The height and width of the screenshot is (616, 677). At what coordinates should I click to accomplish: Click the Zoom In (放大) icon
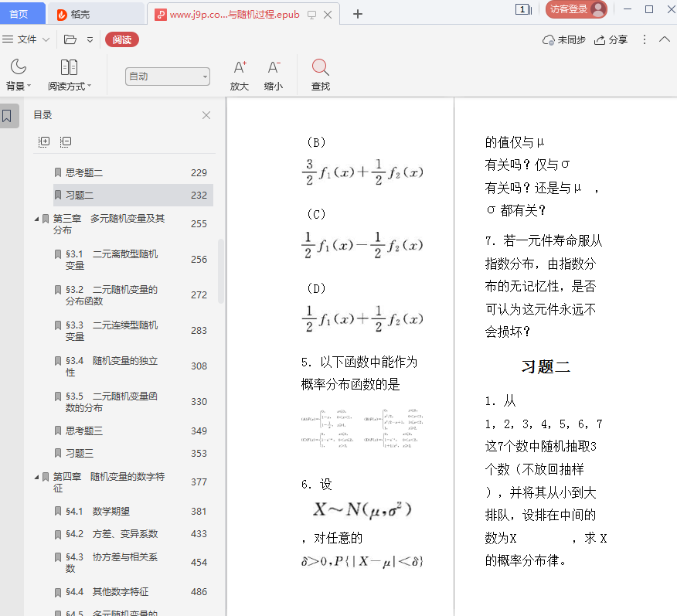coord(240,68)
